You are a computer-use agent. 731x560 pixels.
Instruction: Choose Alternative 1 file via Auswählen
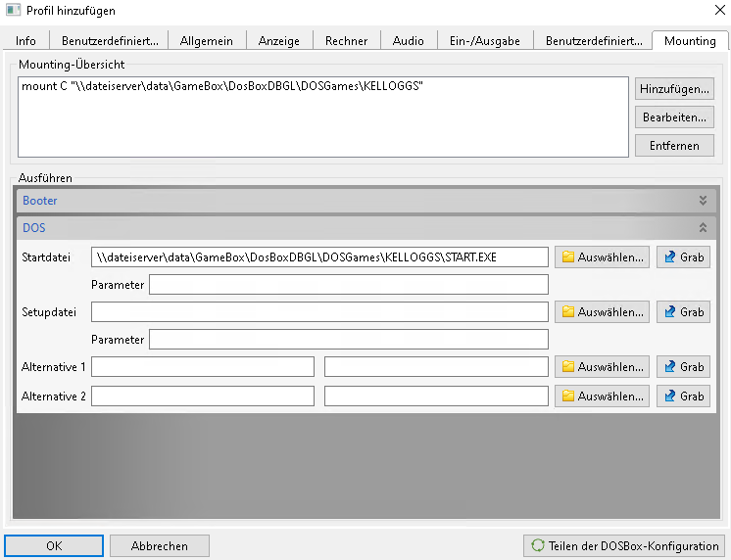point(602,367)
